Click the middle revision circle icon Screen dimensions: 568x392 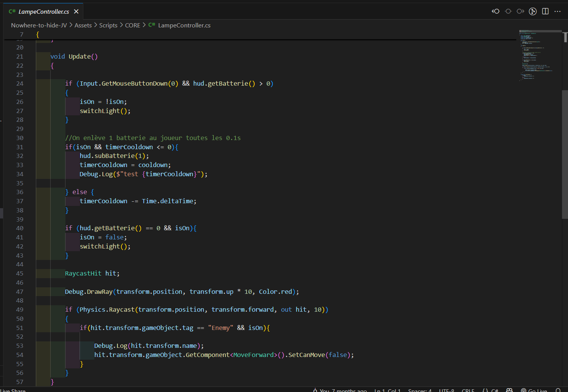click(x=508, y=11)
